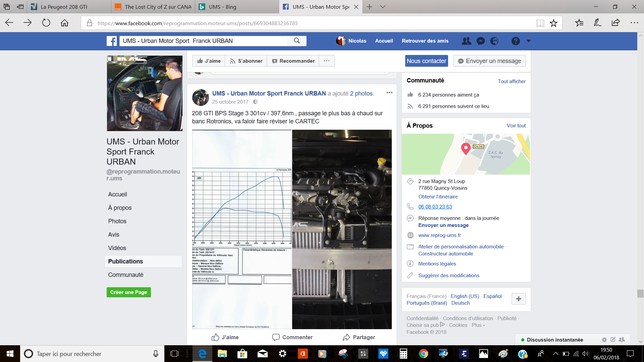Click the friend requests icon
Screen dimensions: 644x362
pos(466,41)
